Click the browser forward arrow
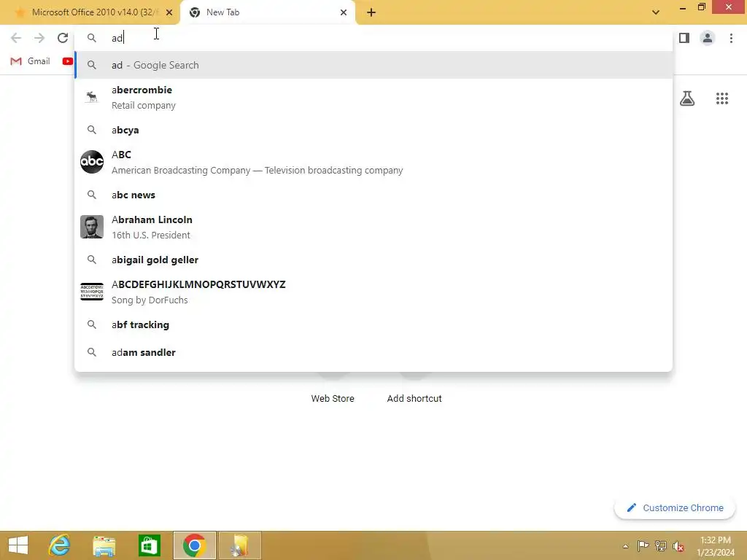 point(39,38)
